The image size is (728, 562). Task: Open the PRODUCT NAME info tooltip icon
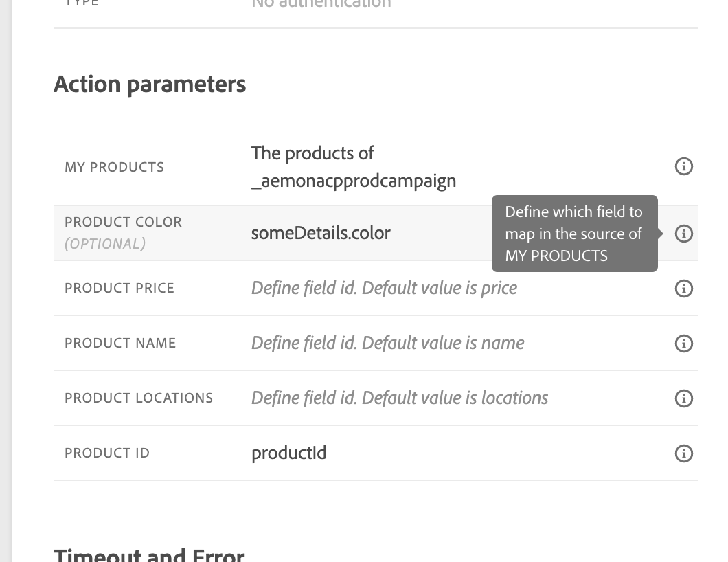pyautogui.click(x=683, y=344)
